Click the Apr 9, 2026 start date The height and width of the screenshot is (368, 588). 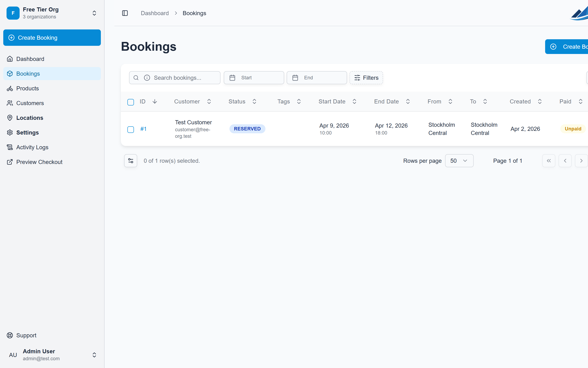[334, 126]
